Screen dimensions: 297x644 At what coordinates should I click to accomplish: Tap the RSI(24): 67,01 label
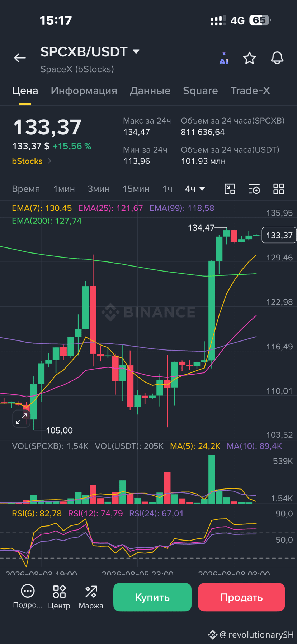pyautogui.click(x=156, y=514)
